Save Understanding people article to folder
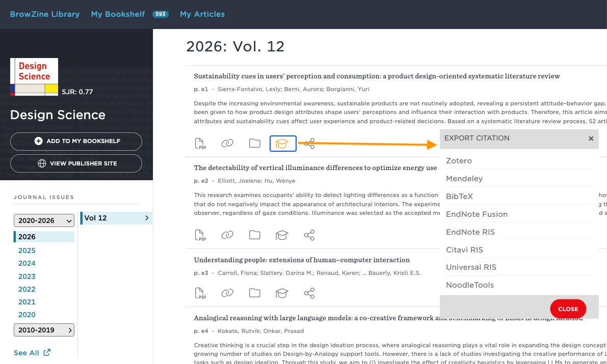 point(254,293)
